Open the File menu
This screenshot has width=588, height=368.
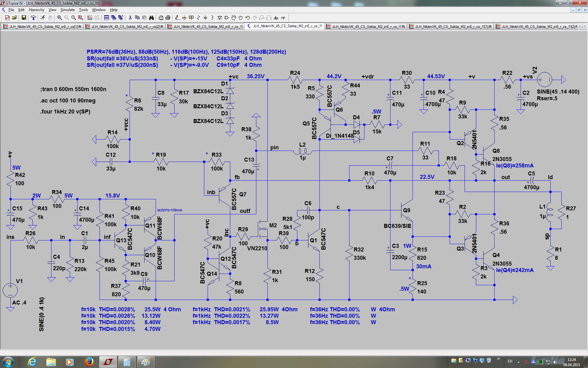[11, 10]
